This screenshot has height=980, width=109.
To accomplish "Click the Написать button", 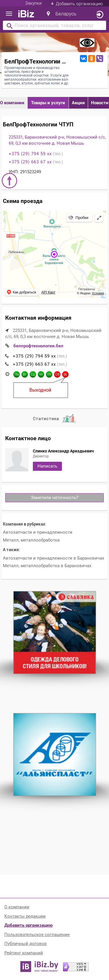I will pos(47,466).
